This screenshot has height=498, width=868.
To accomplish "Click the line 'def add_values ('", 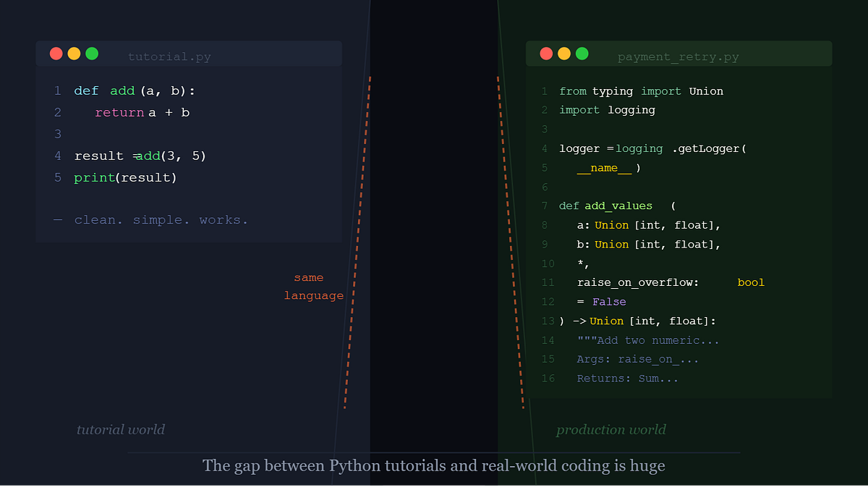I will 617,206.
